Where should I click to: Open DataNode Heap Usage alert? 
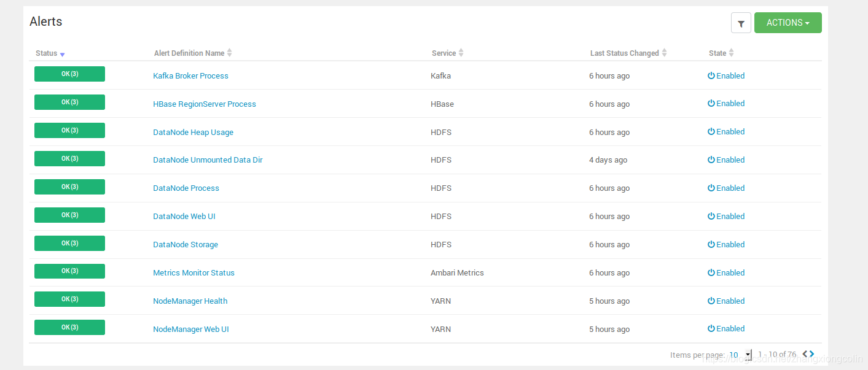click(x=193, y=133)
